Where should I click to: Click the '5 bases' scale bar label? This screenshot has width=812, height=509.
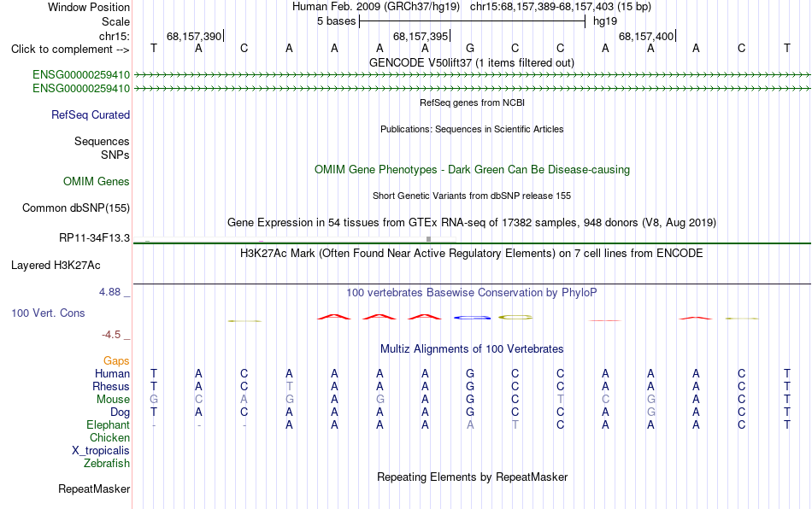pyautogui.click(x=336, y=21)
